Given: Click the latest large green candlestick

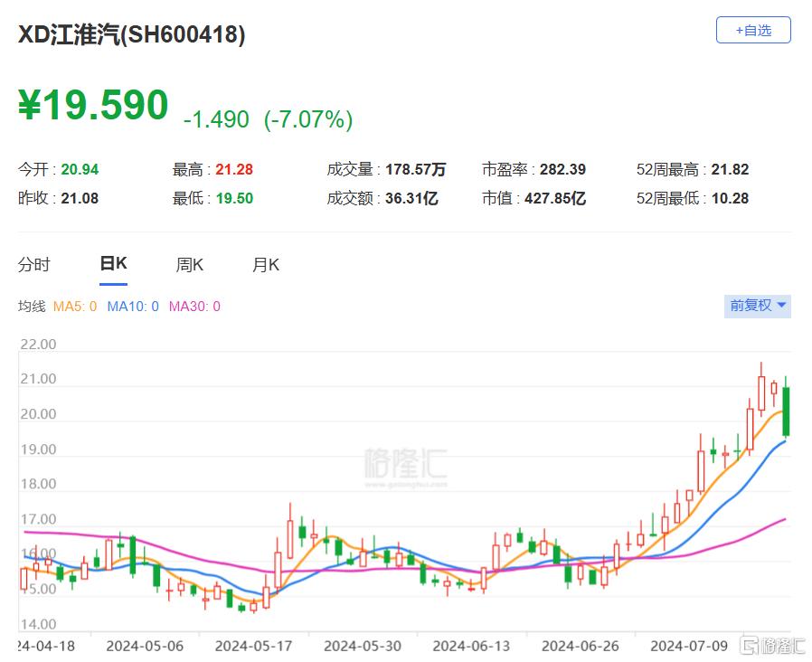Looking at the screenshot, I should [x=786, y=411].
